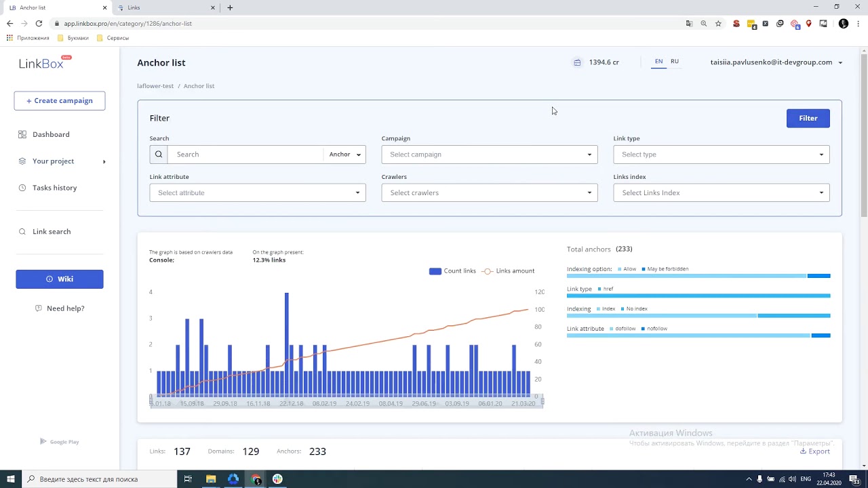Open Dashboard in the sidebar
Image resolution: width=868 pixels, height=488 pixels.
[x=51, y=134]
